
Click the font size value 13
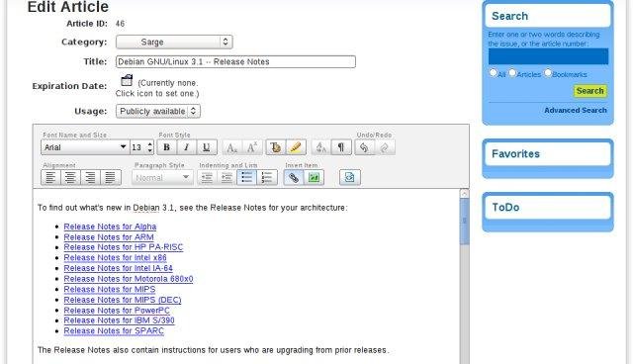[136, 147]
